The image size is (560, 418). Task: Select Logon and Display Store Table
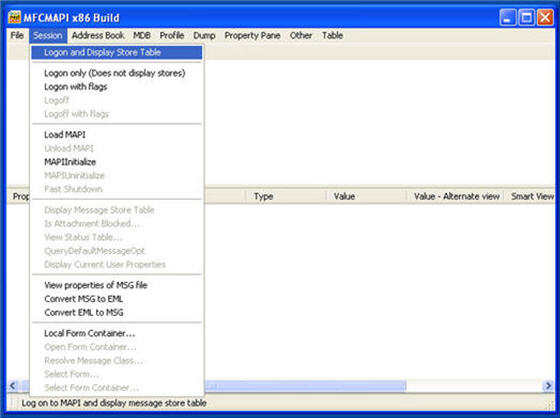click(x=117, y=53)
